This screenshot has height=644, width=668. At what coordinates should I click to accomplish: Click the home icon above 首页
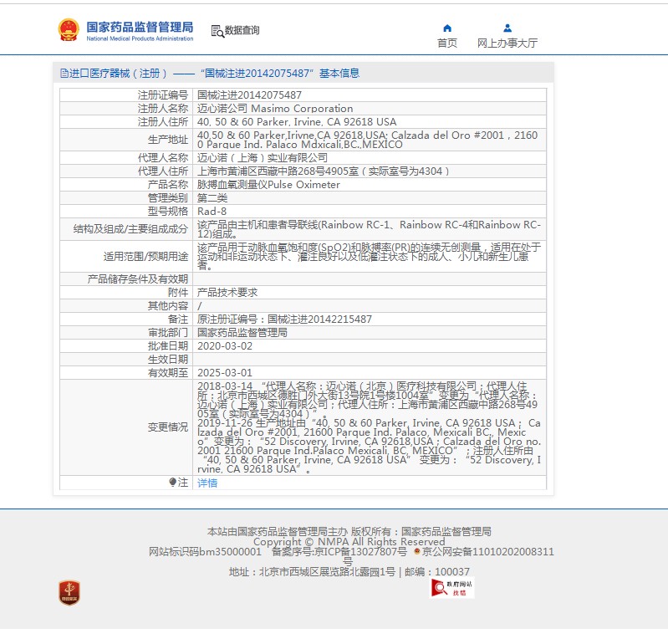(447, 28)
